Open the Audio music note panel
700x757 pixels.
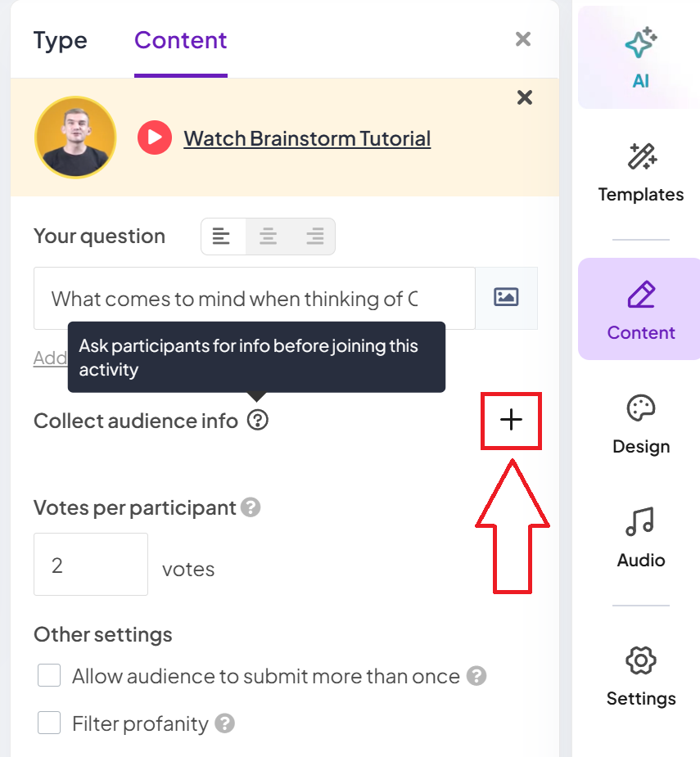tap(640, 521)
